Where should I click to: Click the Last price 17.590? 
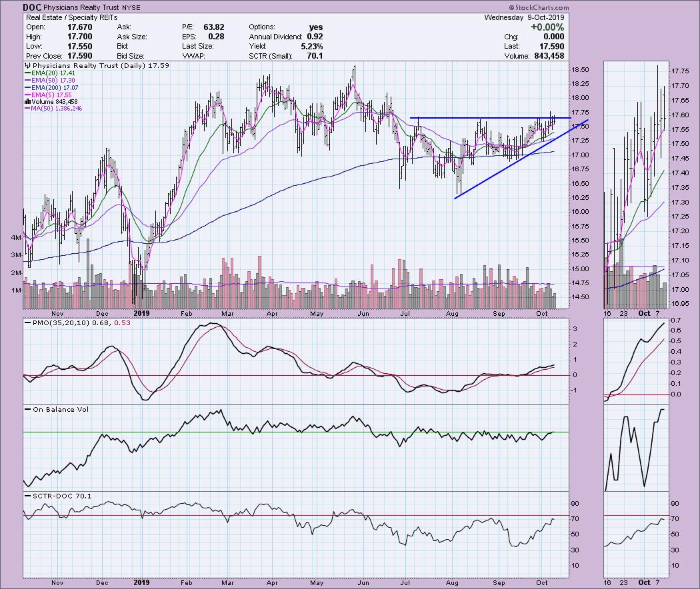click(551, 47)
